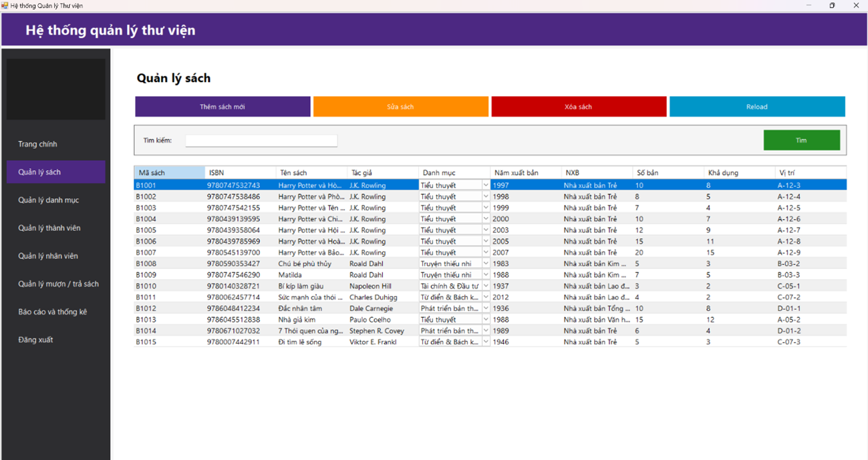Go to 'Quản lý thành viên'
Image resolution: width=868 pixels, height=460 pixels.
(56, 228)
